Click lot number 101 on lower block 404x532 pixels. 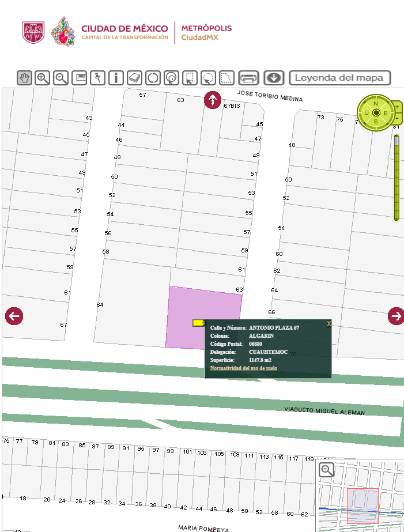click(x=187, y=451)
